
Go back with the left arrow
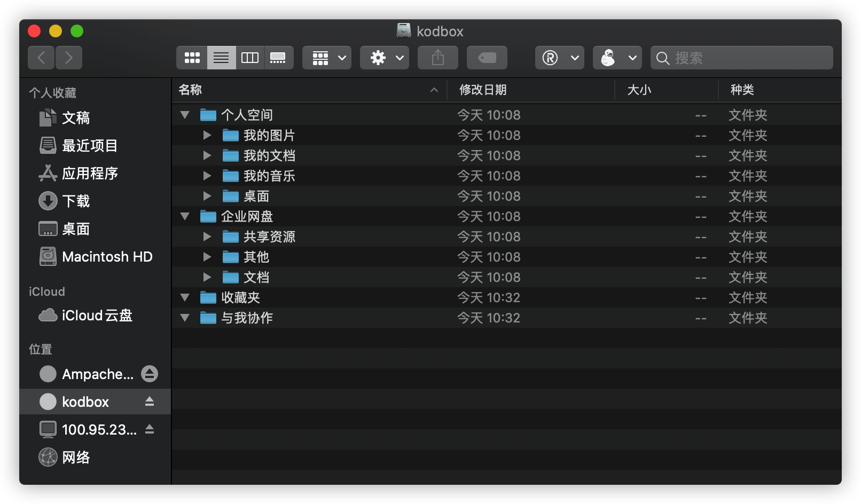pyautogui.click(x=41, y=58)
